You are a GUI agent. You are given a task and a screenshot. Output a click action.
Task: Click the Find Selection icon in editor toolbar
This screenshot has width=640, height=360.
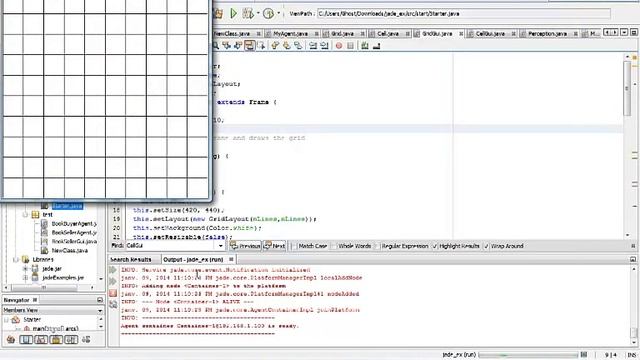point(216,46)
